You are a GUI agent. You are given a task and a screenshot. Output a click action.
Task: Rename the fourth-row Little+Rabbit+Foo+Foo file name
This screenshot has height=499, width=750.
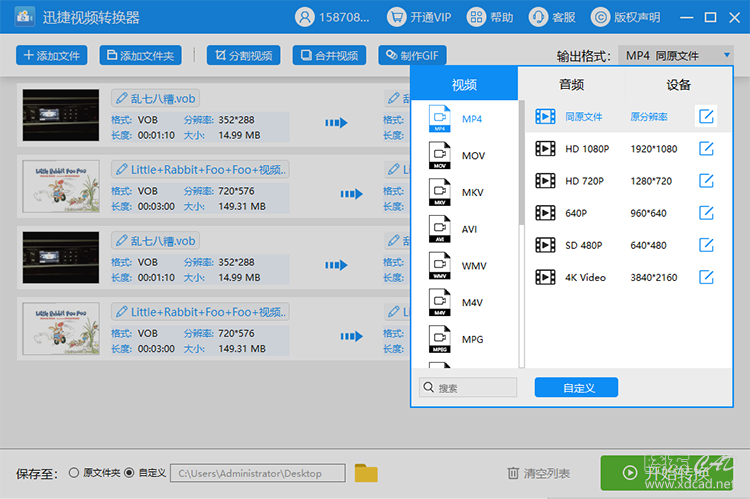[200, 312]
